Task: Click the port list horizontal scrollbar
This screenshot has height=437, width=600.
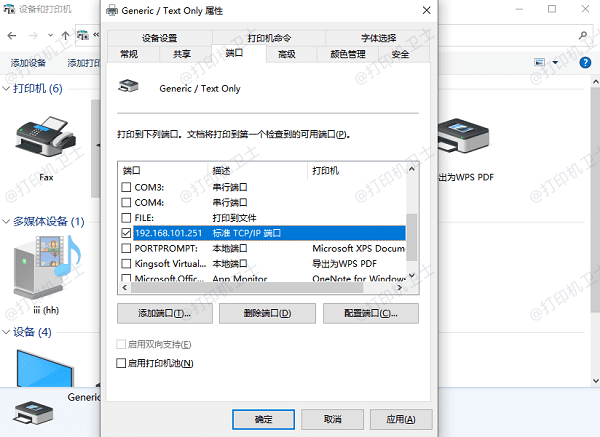Action: 247,287
